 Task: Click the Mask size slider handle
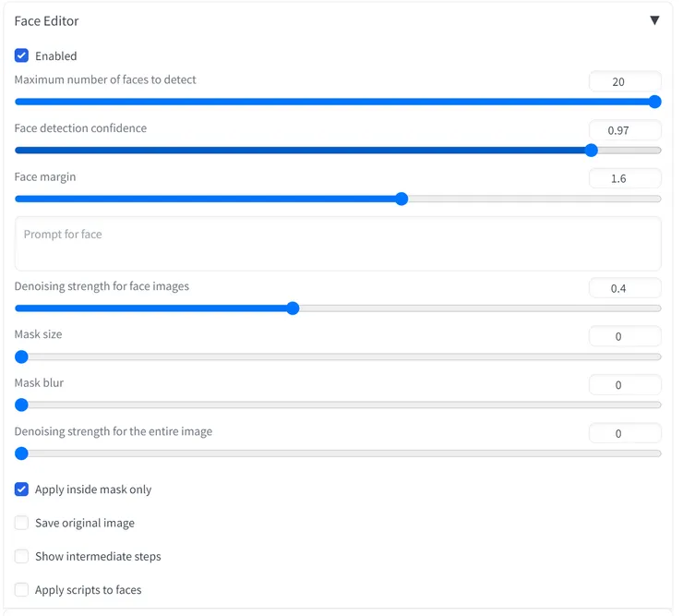click(22, 356)
